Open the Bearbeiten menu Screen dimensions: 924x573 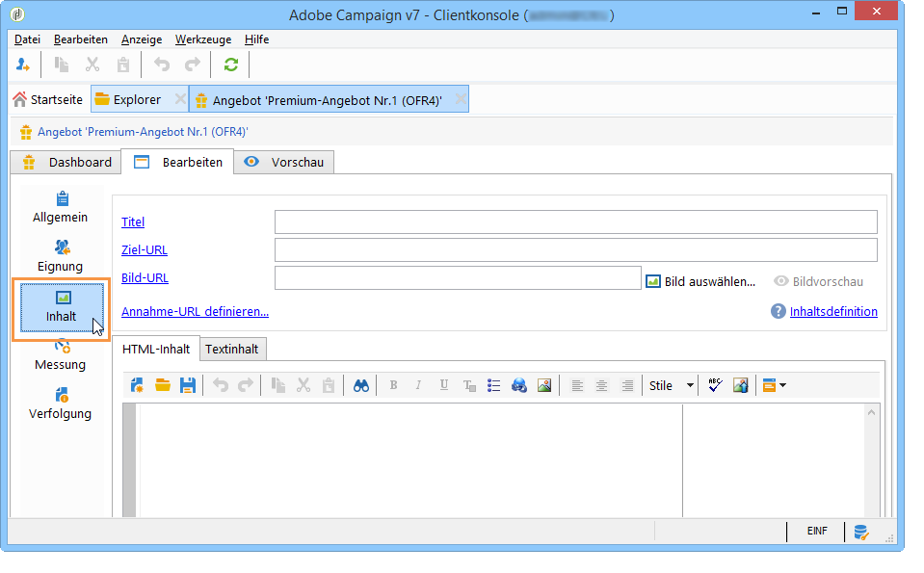81,39
